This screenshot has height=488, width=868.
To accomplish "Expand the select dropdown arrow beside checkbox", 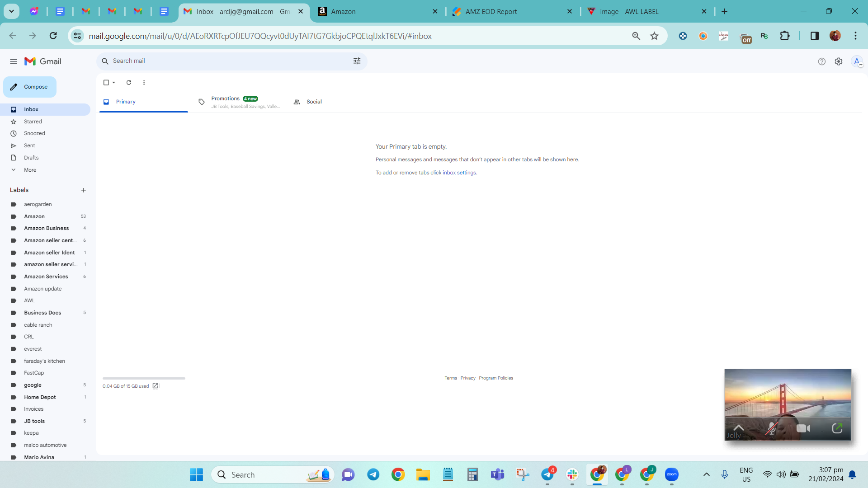I will tap(114, 83).
